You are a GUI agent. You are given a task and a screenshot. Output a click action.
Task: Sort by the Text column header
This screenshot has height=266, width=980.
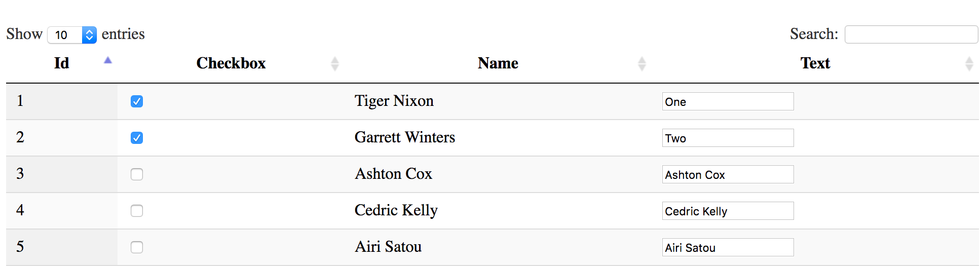click(815, 63)
